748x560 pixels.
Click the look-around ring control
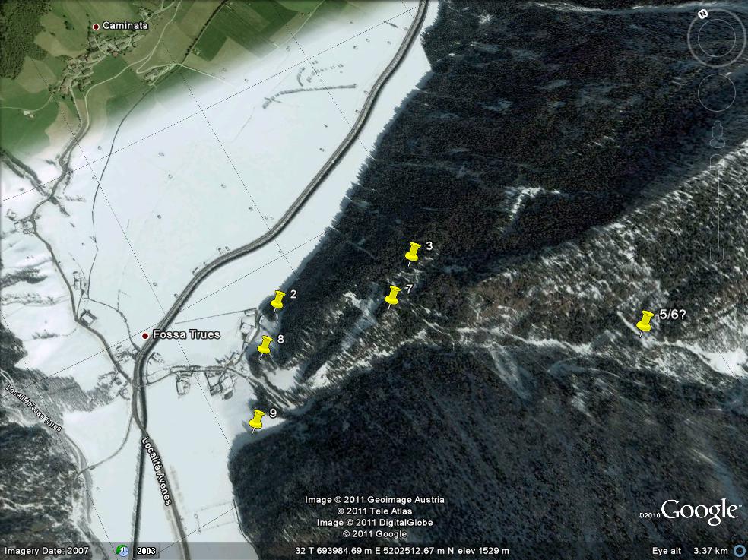[x=717, y=38]
